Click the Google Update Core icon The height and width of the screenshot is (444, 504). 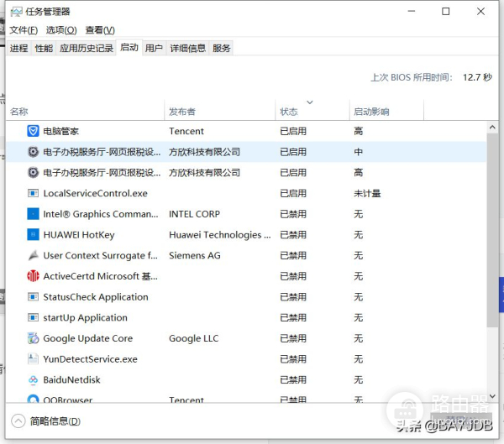[x=33, y=338]
